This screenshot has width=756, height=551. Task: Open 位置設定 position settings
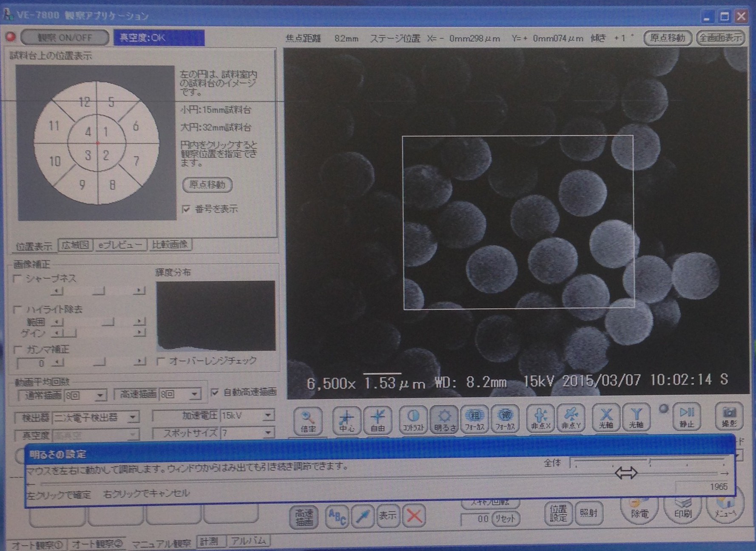pyautogui.click(x=558, y=513)
